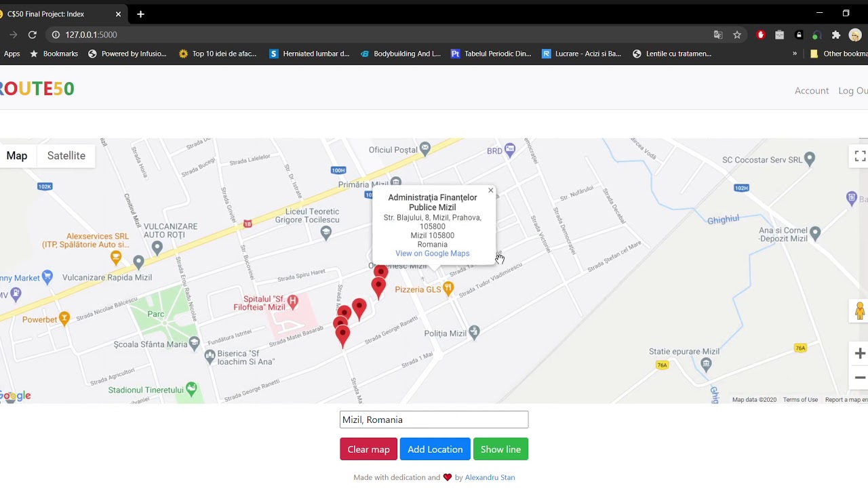The image size is (868, 488).
Task: Open the Tabelul Periodic Din... bookmark
Action: (x=491, y=54)
